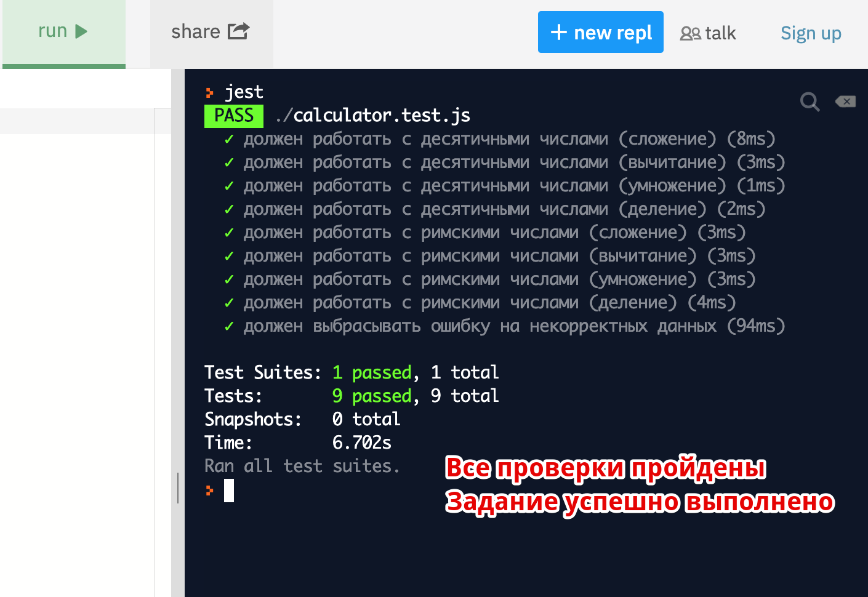
Task: Click the people icon beside talk
Action: [690, 33]
